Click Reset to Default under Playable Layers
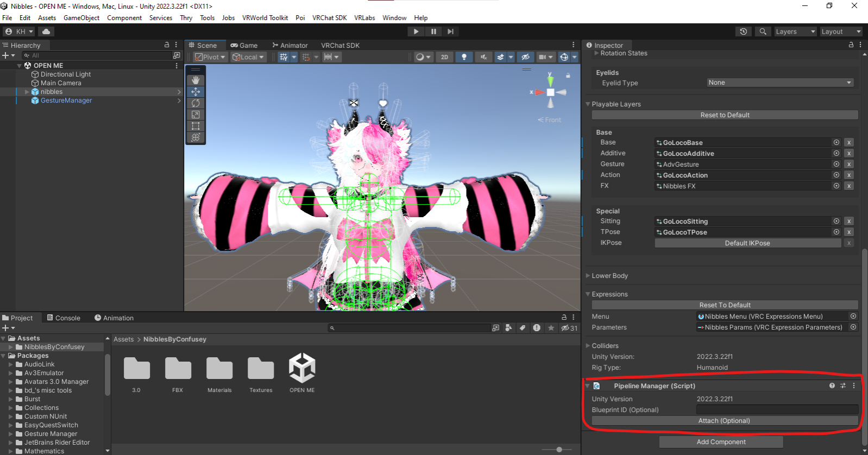 pyautogui.click(x=725, y=115)
